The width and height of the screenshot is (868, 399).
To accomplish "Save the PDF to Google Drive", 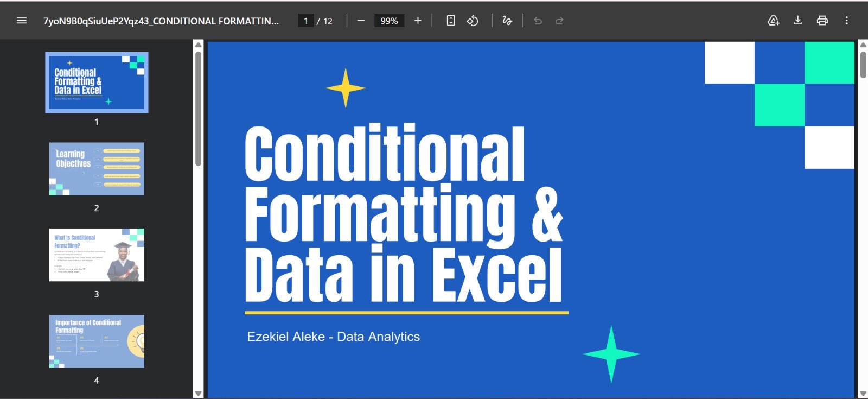I will pyautogui.click(x=774, y=21).
